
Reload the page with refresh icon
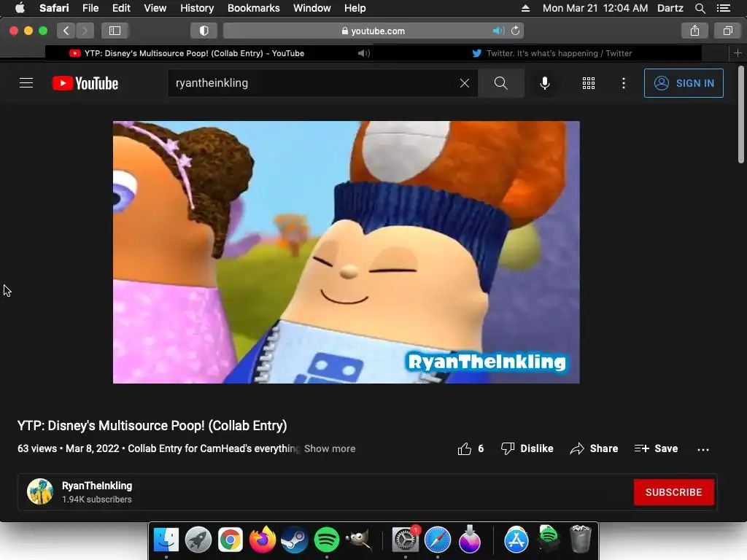[516, 31]
